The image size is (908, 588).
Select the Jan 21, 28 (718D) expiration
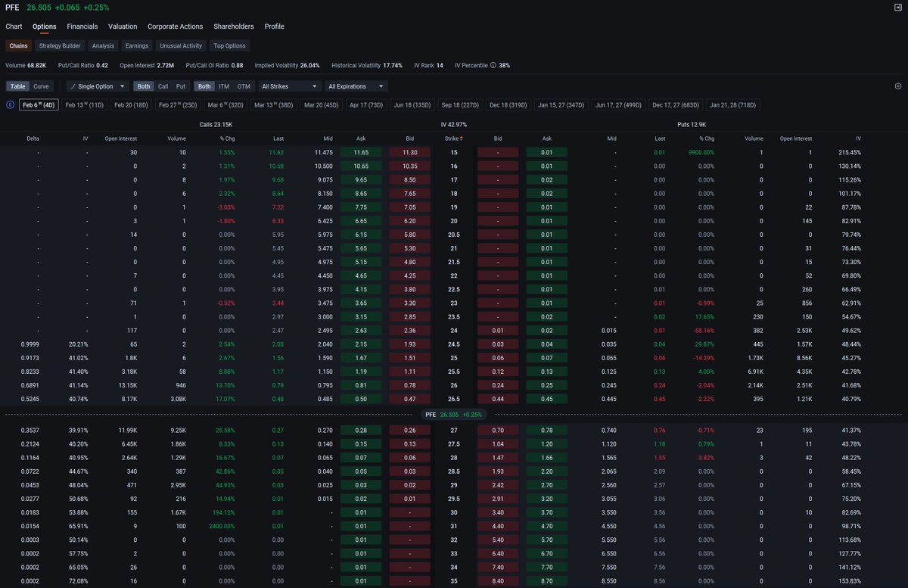pyautogui.click(x=732, y=105)
